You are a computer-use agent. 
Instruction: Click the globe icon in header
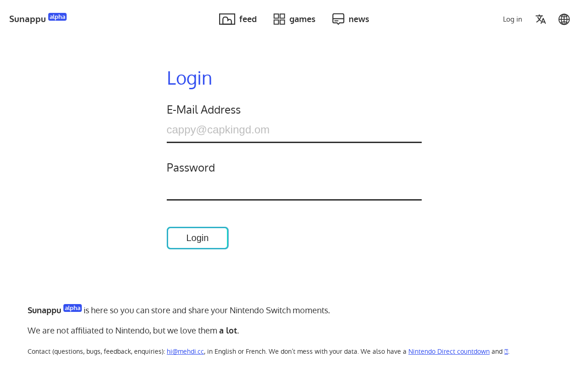[x=564, y=19]
